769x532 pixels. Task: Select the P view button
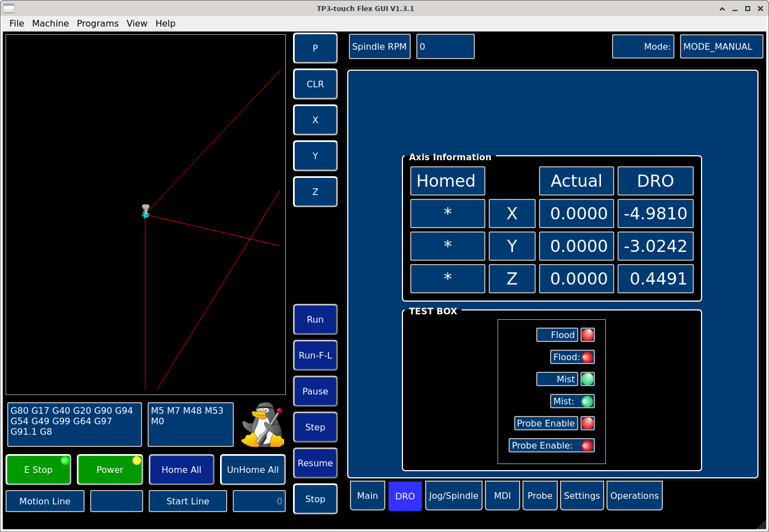click(x=315, y=48)
